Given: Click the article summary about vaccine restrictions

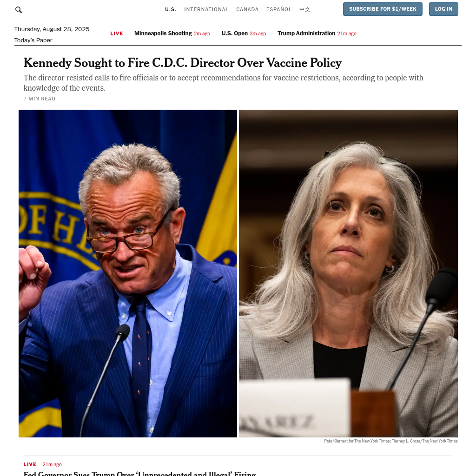Looking at the screenshot, I should tap(224, 83).
